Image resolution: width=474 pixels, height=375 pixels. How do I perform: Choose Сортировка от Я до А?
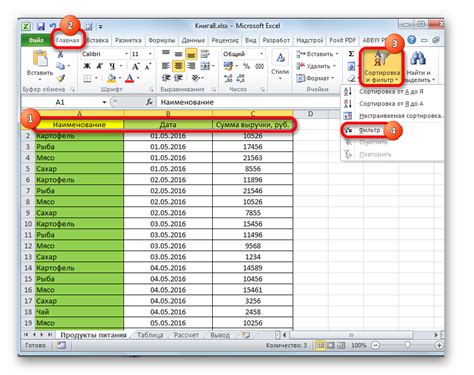[391, 104]
